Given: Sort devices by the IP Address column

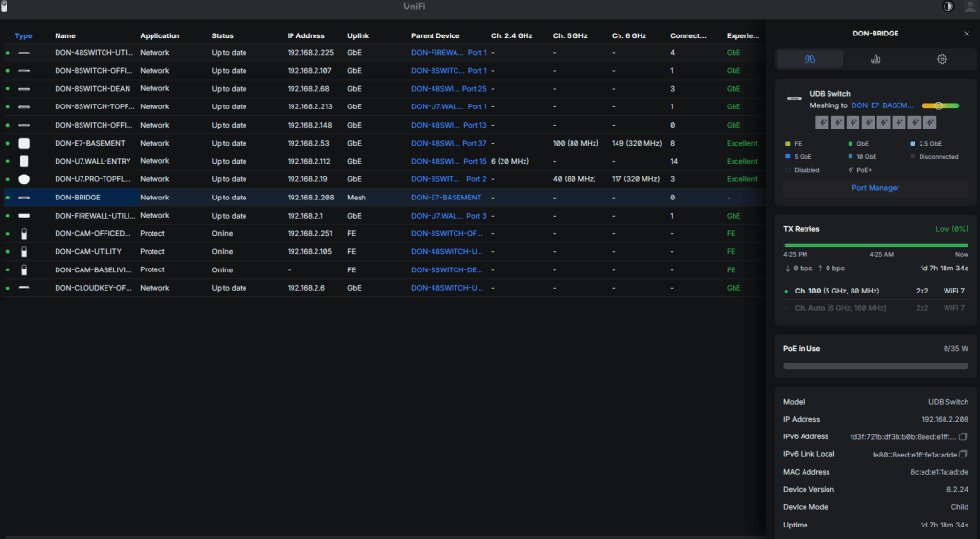Looking at the screenshot, I should coord(305,35).
